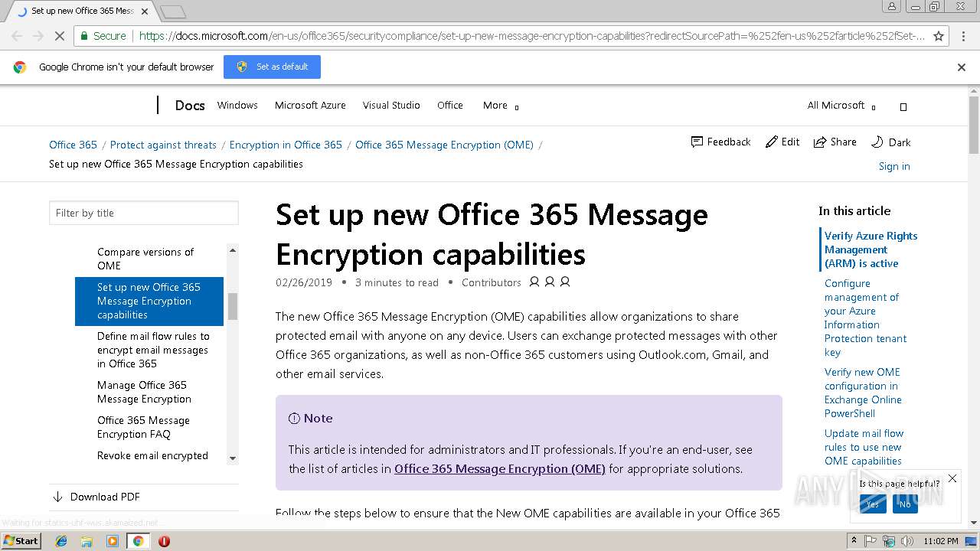Expand the More menu dropdown
The image size is (980, 551).
(x=501, y=106)
